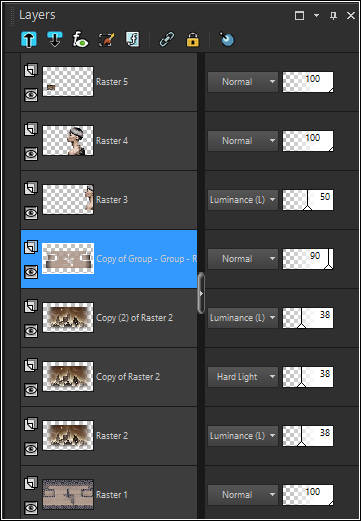361x521 pixels.
Task: Toggle the layer link chain icon
Action: coord(167,40)
